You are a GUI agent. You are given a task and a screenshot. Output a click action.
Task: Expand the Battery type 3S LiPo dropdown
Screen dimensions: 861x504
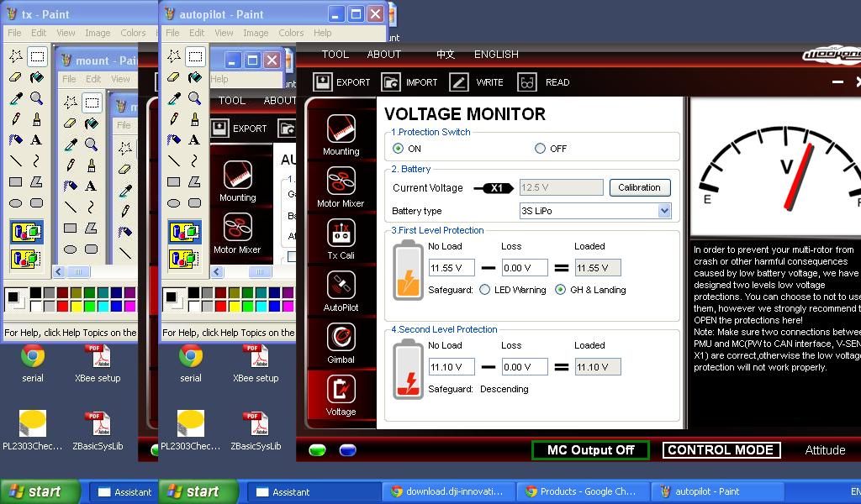point(663,211)
